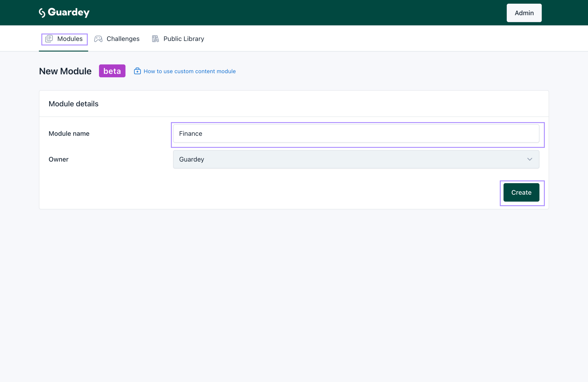The height and width of the screenshot is (382, 588).
Task: Click the 'Module details' section heading
Action: point(73,104)
